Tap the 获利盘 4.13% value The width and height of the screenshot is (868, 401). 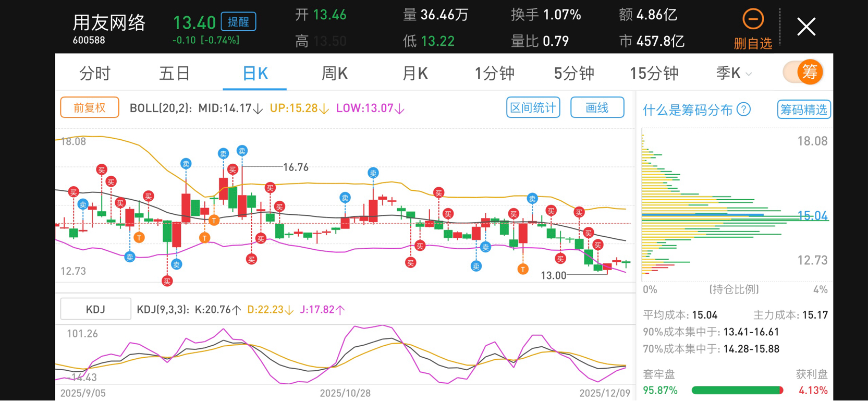(813, 390)
